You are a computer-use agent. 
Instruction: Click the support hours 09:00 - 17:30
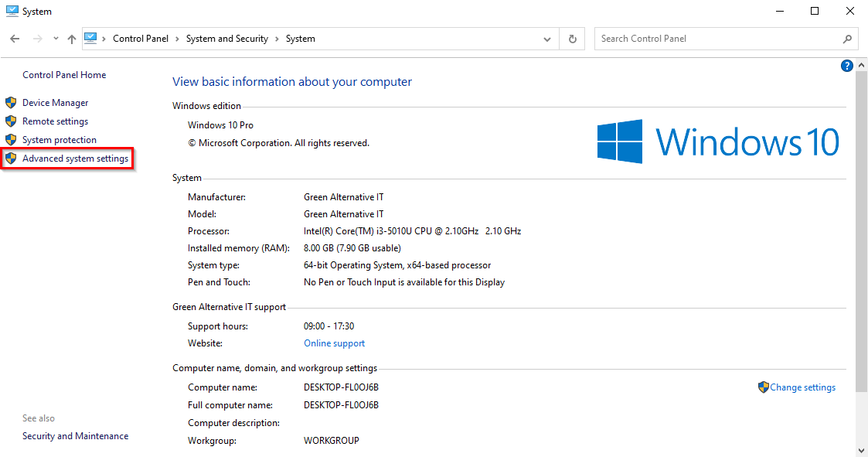pos(328,326)
